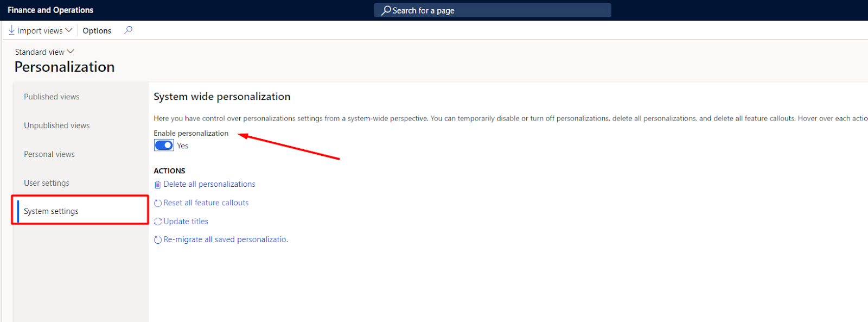Click the Update titles action
Screen dimensions: 868x322
coord(186,221)
